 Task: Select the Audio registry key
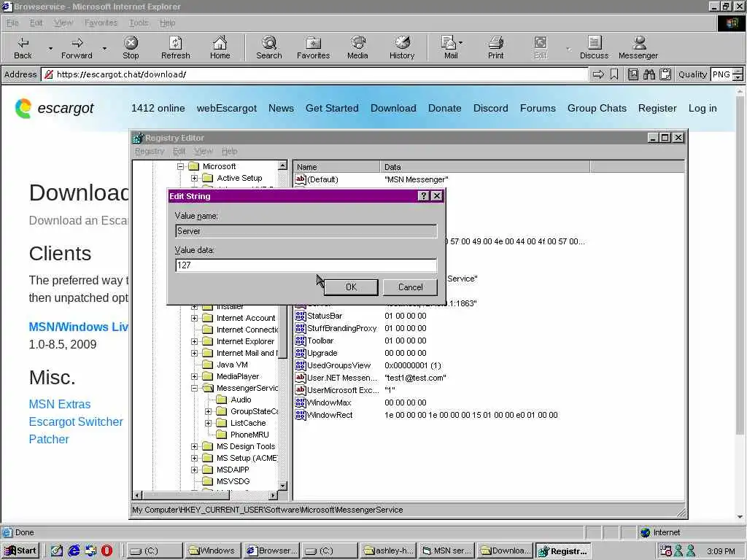[x=241, y=400]
